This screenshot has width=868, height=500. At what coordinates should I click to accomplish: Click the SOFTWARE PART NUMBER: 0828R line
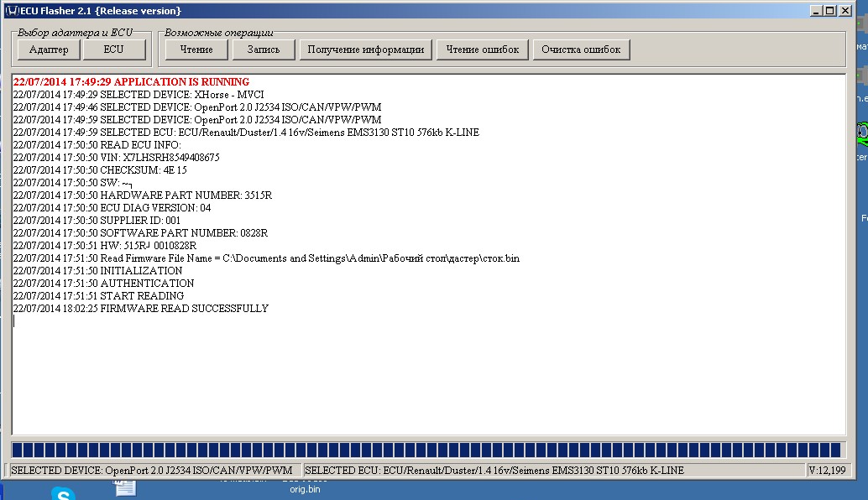(x=140, y=233)
